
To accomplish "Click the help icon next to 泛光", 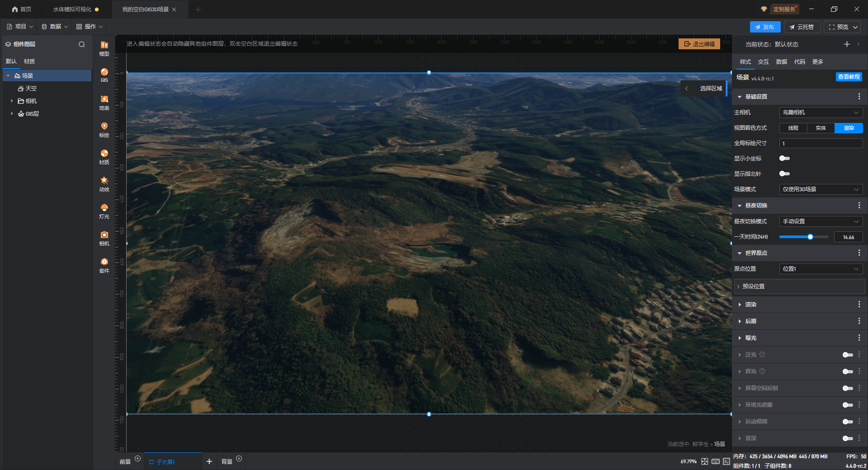I will pos(762,355).
